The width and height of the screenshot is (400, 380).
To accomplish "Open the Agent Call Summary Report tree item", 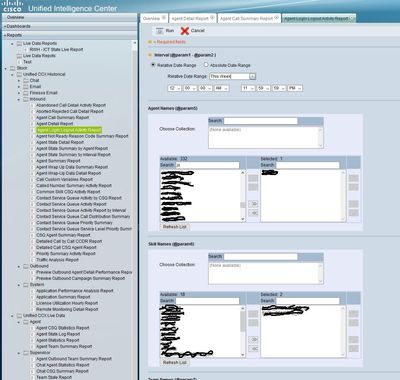I will click(x=62, y=118).
